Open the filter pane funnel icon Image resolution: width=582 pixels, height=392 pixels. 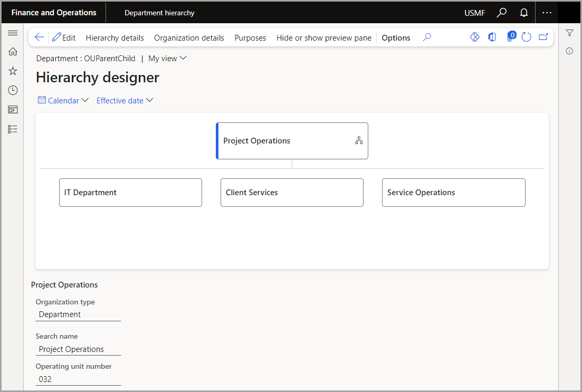tap(569, 33)
